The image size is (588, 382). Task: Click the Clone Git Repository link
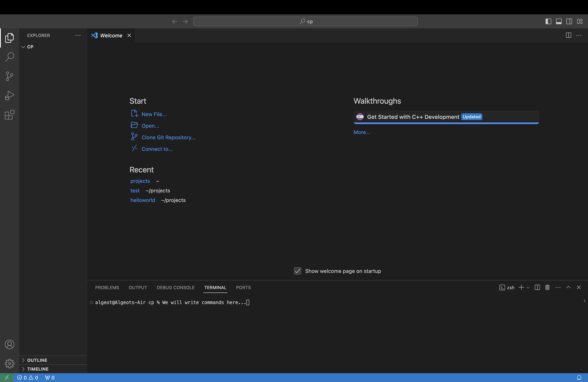(x=168, y=137)
